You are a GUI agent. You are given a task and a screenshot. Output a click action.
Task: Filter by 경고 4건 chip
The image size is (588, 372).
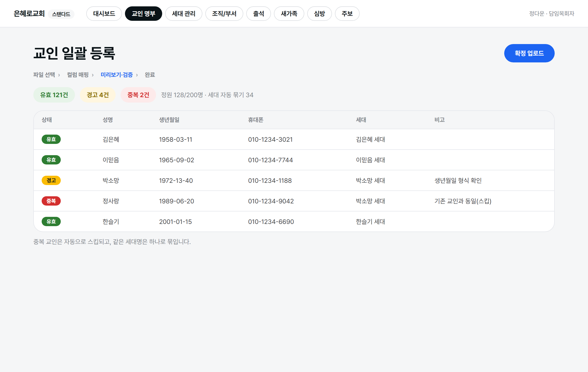point(98,95)
